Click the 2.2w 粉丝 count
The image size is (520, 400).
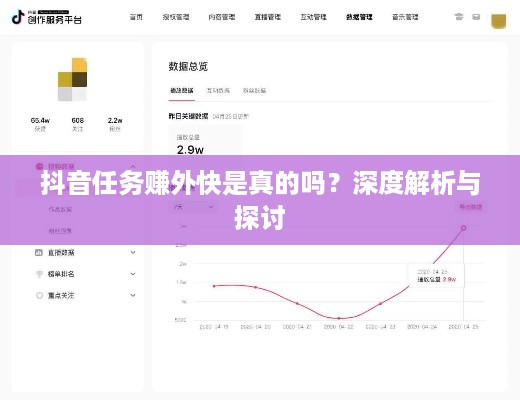pyautogui.click(x=115, y=124)
